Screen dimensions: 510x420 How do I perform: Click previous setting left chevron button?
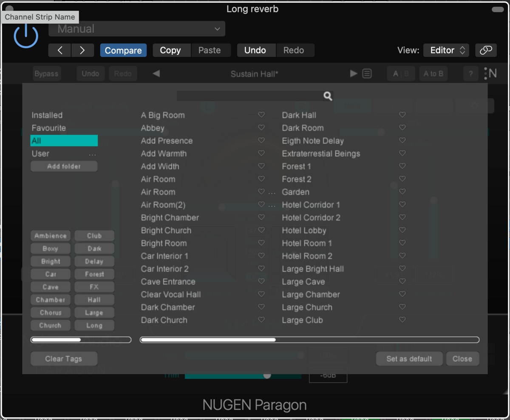(x=60, y=50)
